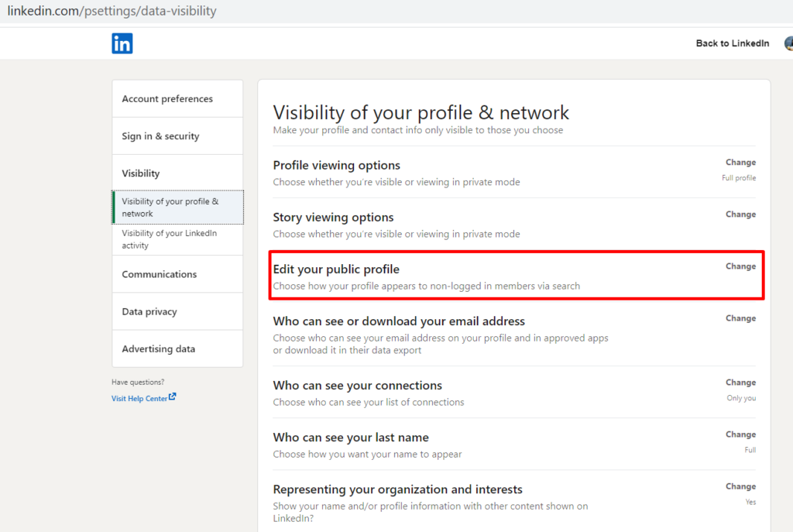Click the LinkedIn logo icon
The height and width of the screenshot is (532, 793).
[x=122, y=43]
